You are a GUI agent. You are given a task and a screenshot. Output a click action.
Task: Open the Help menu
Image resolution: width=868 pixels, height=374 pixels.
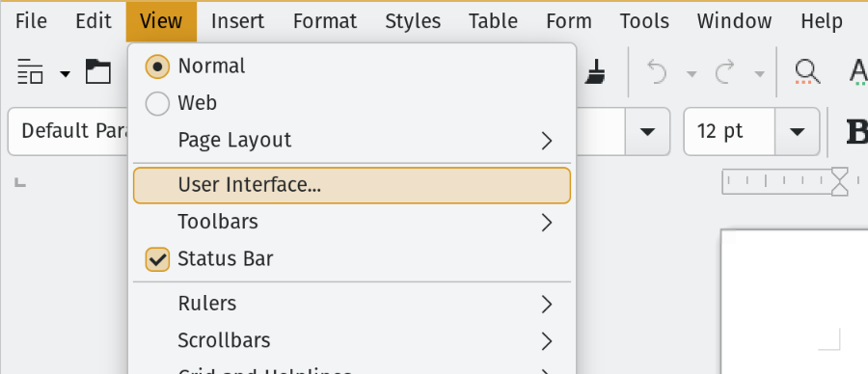(822, 21)
